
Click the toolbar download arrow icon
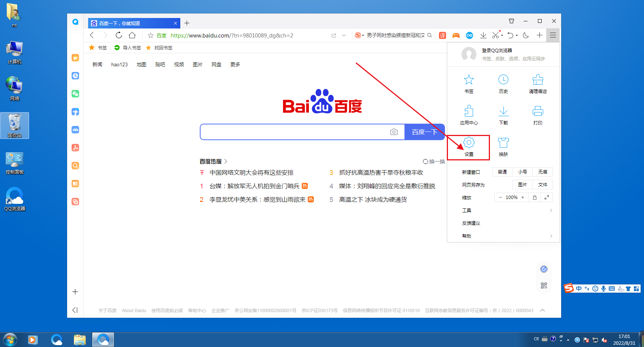tap(483, 35)
